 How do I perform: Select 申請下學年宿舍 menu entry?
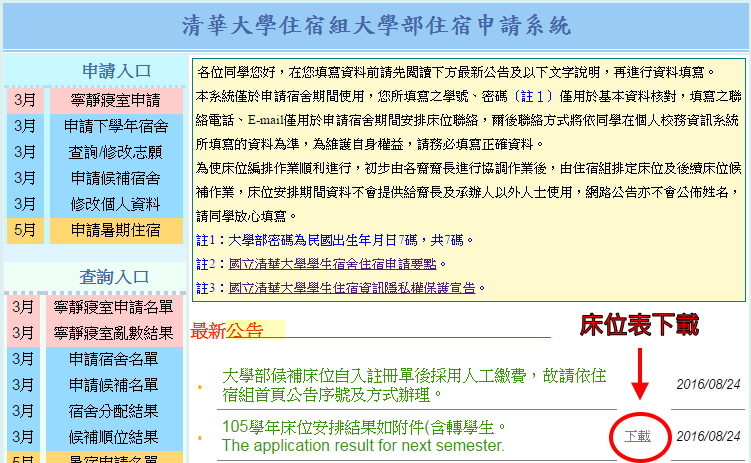[116, 126]
